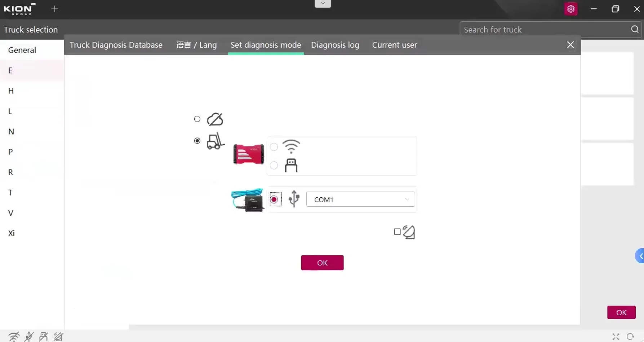Click the plug connector icon below the Wi-Fi icon
This screenshot has width=644, height=342.
click(x=291, y=166)
